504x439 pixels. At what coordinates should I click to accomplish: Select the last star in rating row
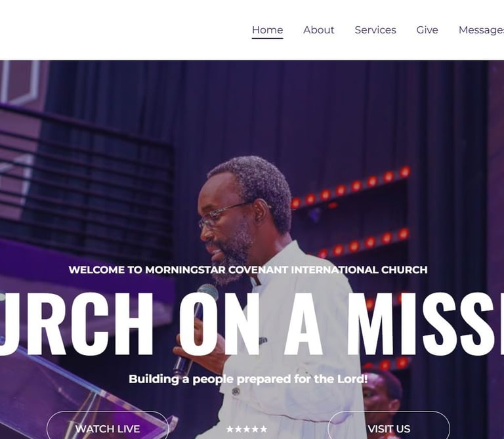[x=264, y=429]
